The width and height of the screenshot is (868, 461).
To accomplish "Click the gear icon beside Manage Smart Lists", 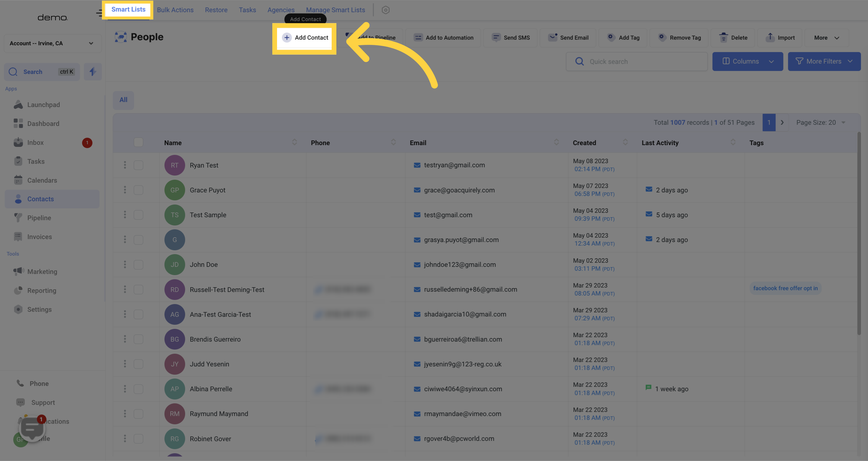I will pyautogui.click(x=385, y=10).
